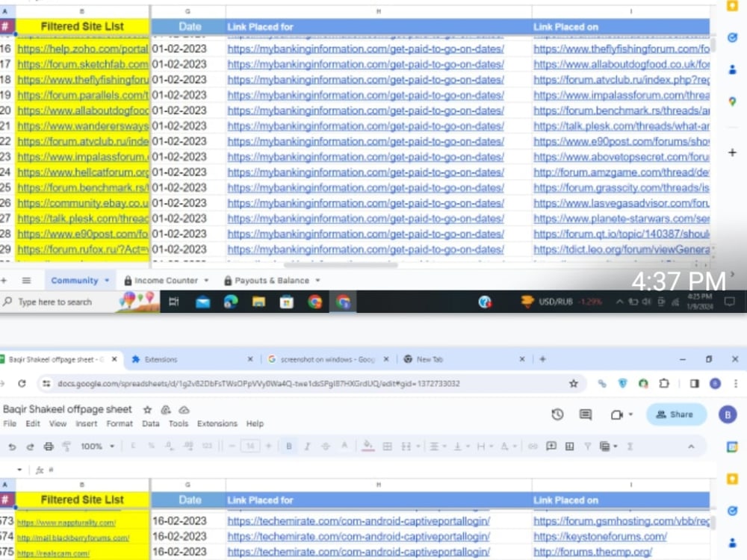The width and height of the screenshot is (747, 560).
Task: Get add-ons with plus icon
Action: coord(732,152)
